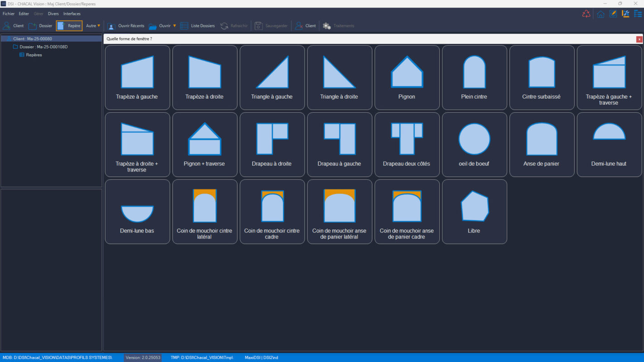Image resolution: width=644 pixels, height=362 pixels.
Task: Choose Trapèze à gauche + traverse shape
Action: [x=610, y=77]
